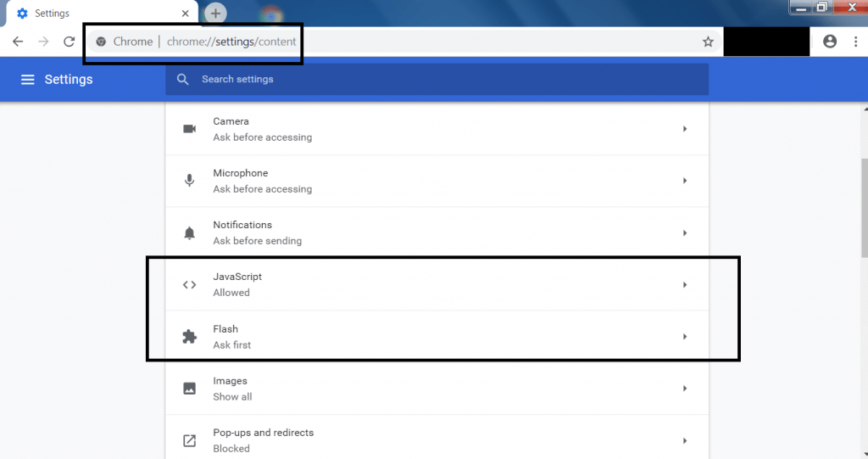Expand the Microphone settings arrow
The image size is (868, 459).
[x=685, y=181]
